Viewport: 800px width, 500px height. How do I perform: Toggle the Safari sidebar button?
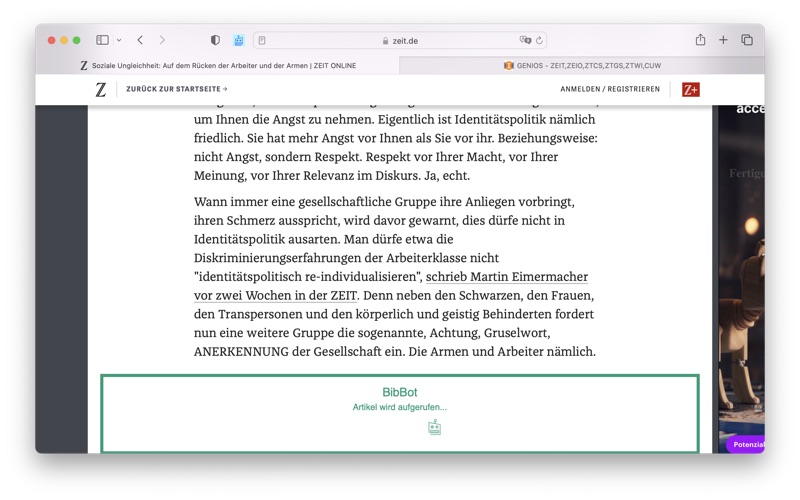[x=102, y=40]
